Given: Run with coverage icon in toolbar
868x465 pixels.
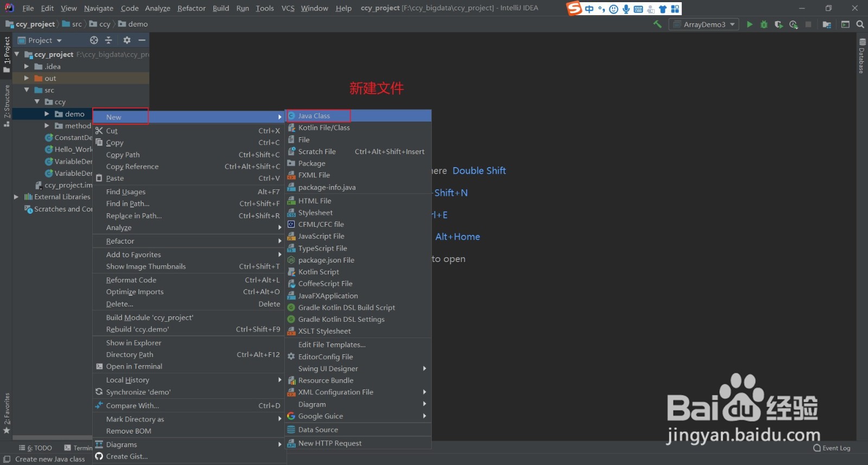Looking at the screenshot, I should click(x=778, y=24).
